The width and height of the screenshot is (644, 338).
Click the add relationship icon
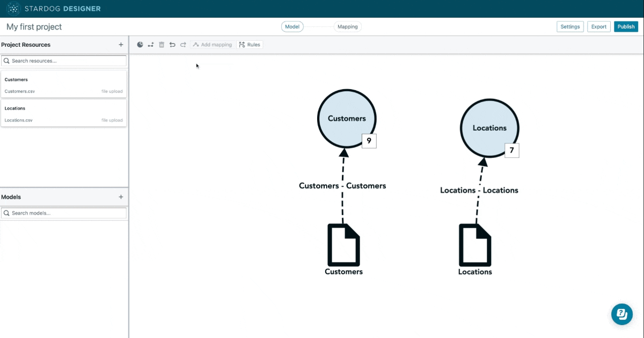151,45
